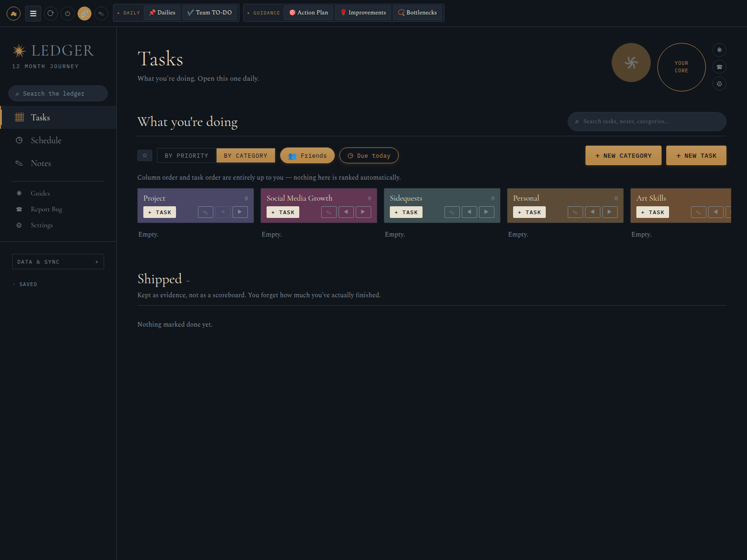Collapse the GUIDANCE group in top bar
Viewport: 747px width, 560px height.
click(x=264, y=13)
